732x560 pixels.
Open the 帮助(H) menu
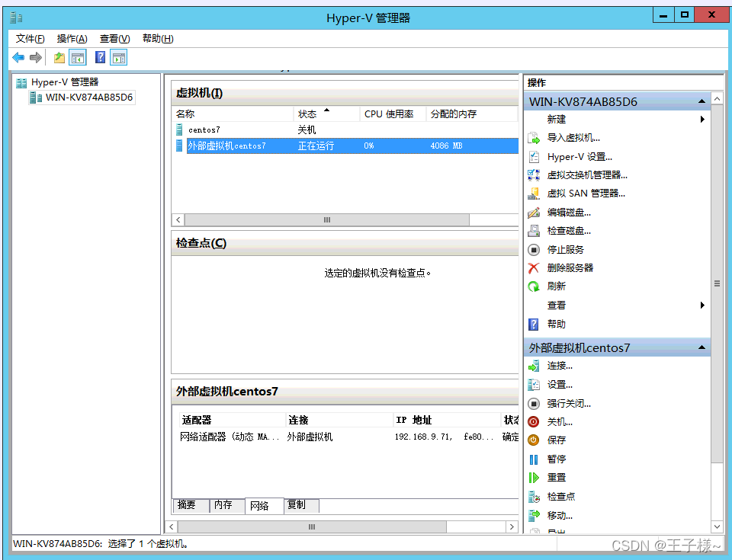pos(158,39)
